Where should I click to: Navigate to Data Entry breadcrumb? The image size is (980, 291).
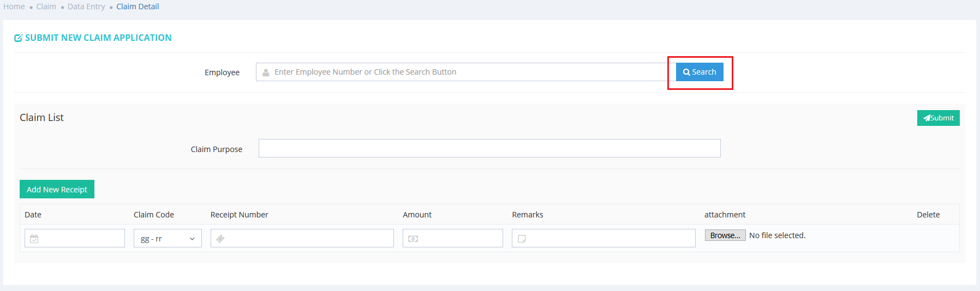coord(86,7)
